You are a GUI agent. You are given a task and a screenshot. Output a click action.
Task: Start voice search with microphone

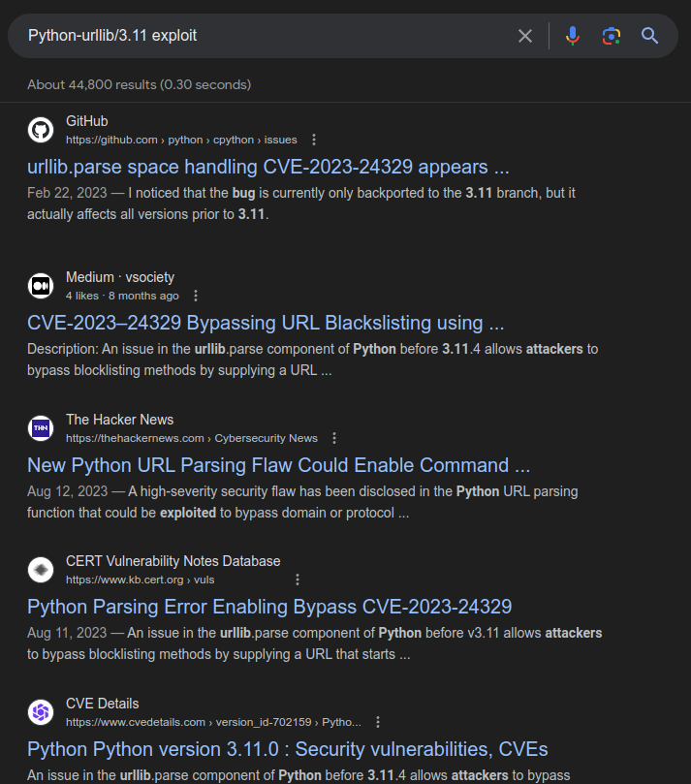coord(573,36)
